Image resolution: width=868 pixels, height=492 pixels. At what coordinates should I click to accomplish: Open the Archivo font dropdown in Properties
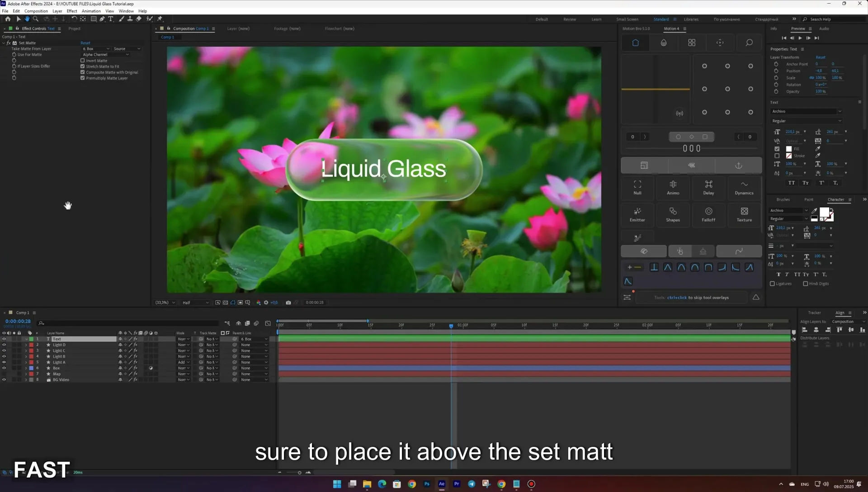coord(807,111)
